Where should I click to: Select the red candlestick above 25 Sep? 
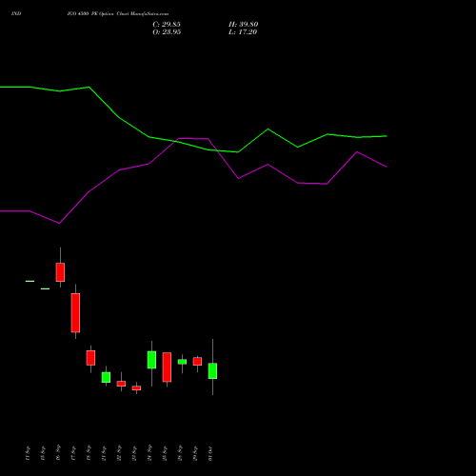pos(167,367)
